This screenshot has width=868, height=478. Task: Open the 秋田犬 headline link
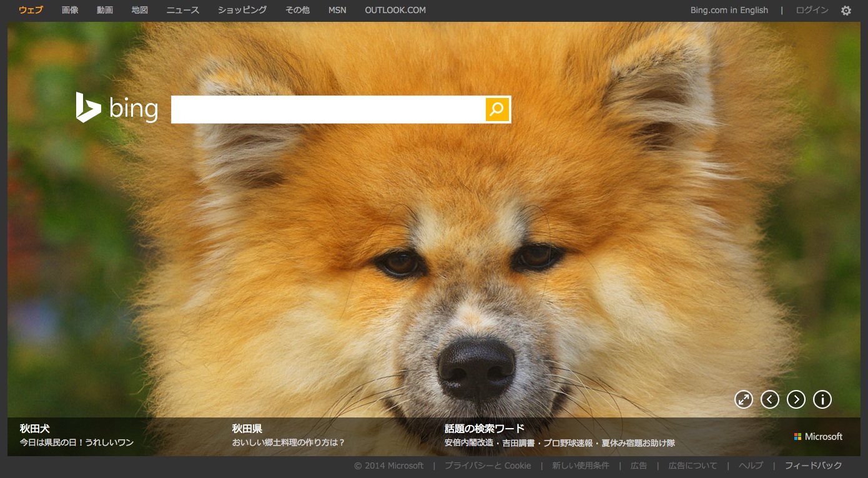(x=35, y=429)
